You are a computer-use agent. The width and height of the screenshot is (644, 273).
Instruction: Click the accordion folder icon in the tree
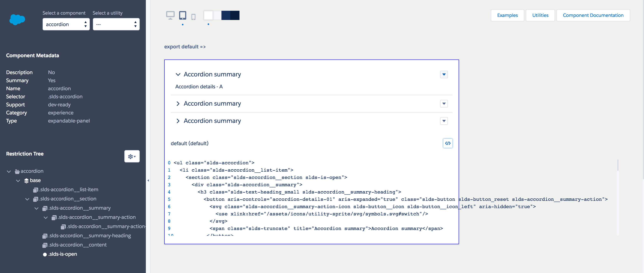click(17, 171)
